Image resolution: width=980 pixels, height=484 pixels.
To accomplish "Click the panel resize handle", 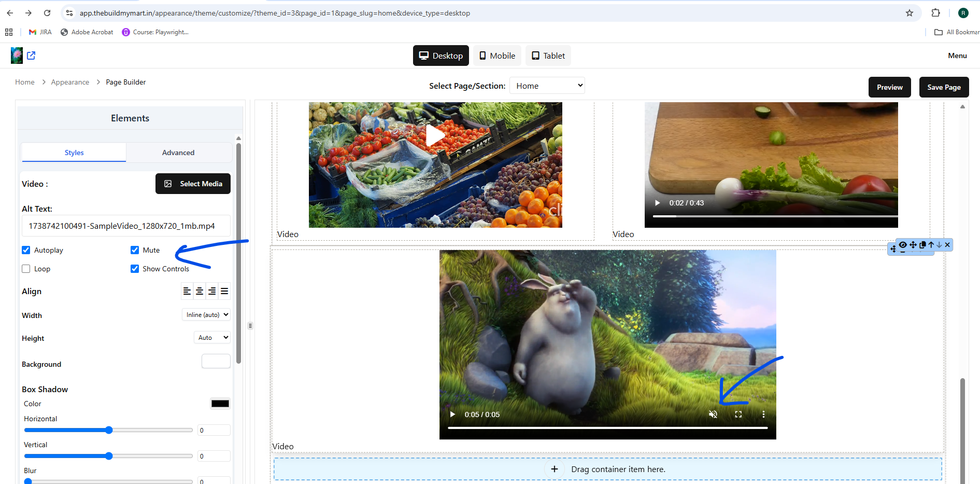I will 250,326.
